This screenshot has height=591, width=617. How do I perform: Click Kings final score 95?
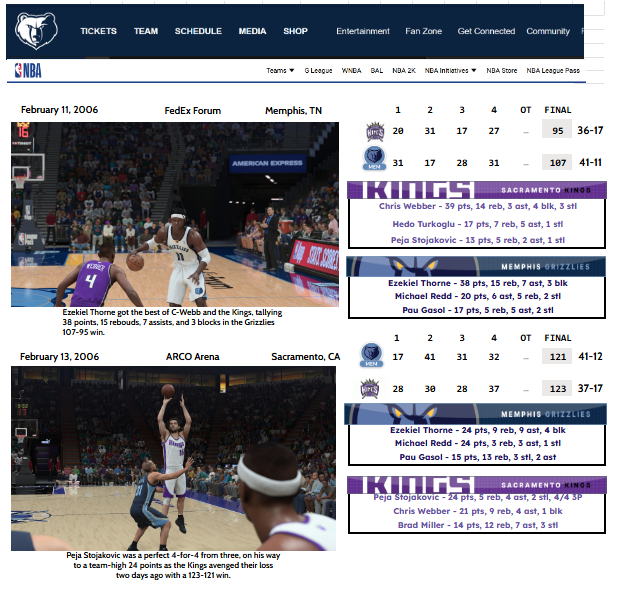tap(557, 129)
